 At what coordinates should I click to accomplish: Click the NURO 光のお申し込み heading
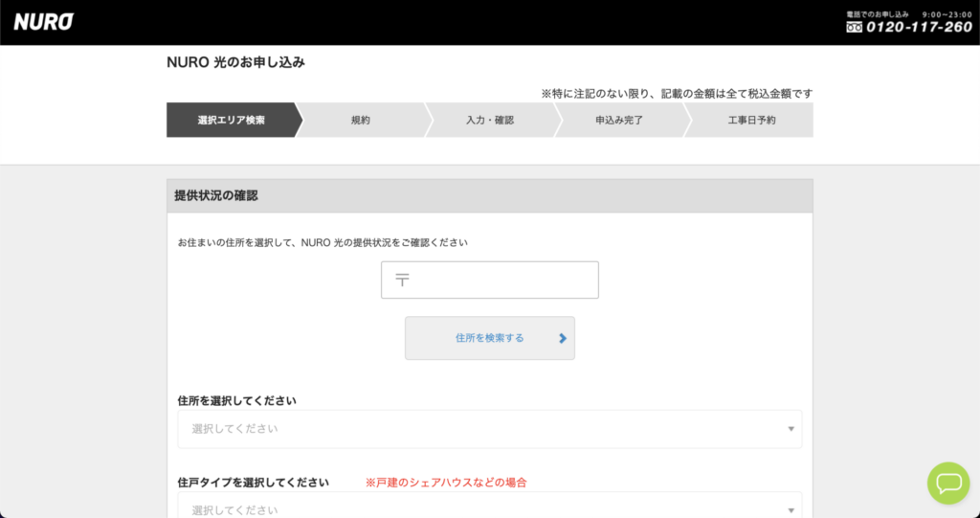[235, 62]
